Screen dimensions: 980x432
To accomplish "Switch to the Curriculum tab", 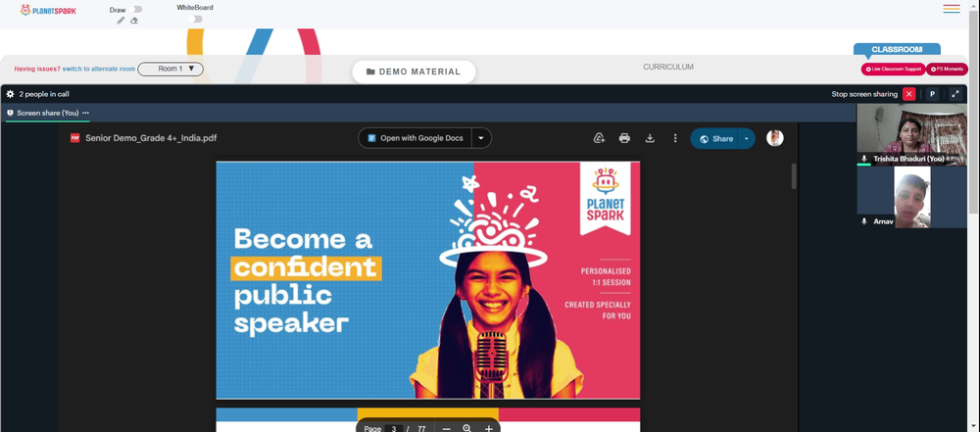I will coord(668,67).
